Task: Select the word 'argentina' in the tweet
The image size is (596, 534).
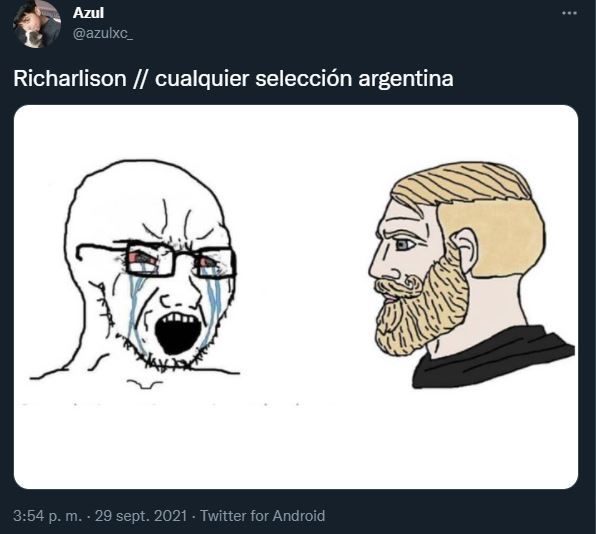Action: pyautogui.click(x=406, y=79)
